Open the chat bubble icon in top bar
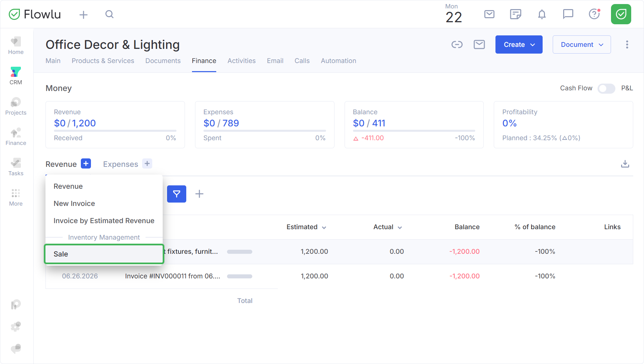Image resolution: width=644 pixels, height=364 pixels. tap(568, 14)
